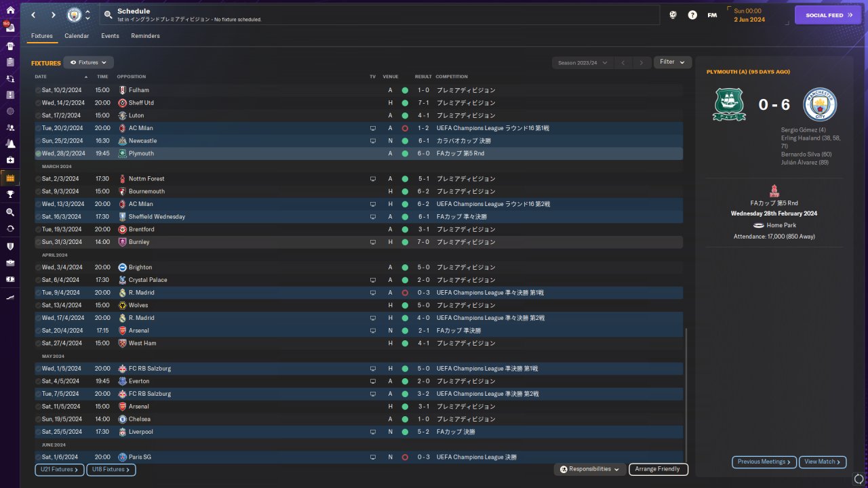Screen dimensions: 868x488
Task: Click the Competition column header
Action: (452, 77)
